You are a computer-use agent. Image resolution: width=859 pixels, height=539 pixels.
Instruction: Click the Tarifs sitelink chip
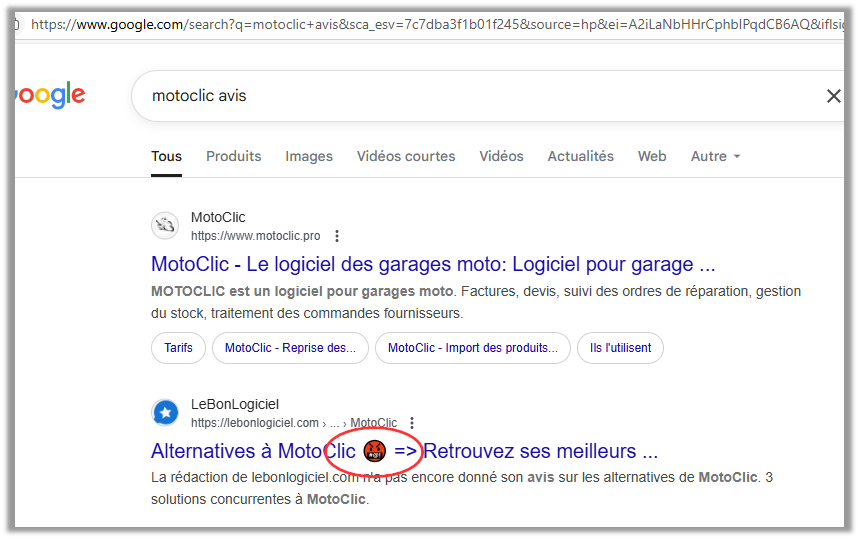(x=178, y=348)
